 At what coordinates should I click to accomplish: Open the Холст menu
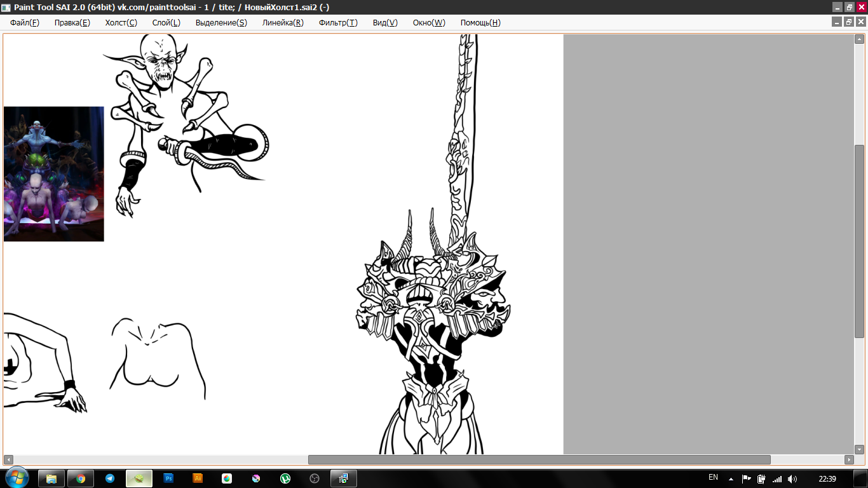121,22
